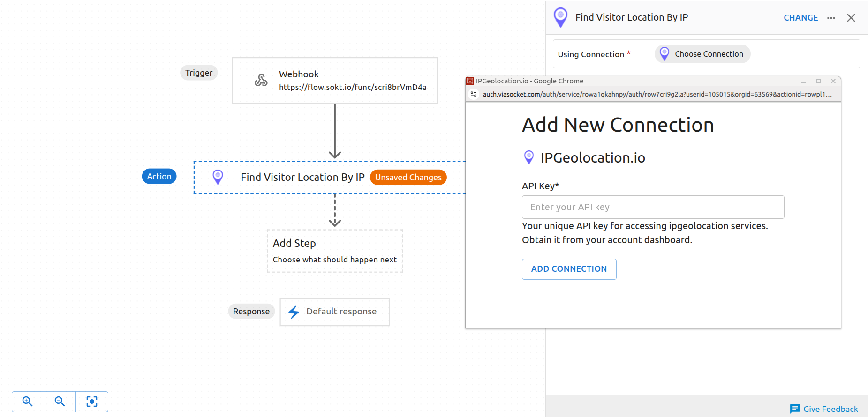Screen dimensions: 868x417
Task: Close the Find Visitor Location side panel
Action: click(x=851, y=18)
